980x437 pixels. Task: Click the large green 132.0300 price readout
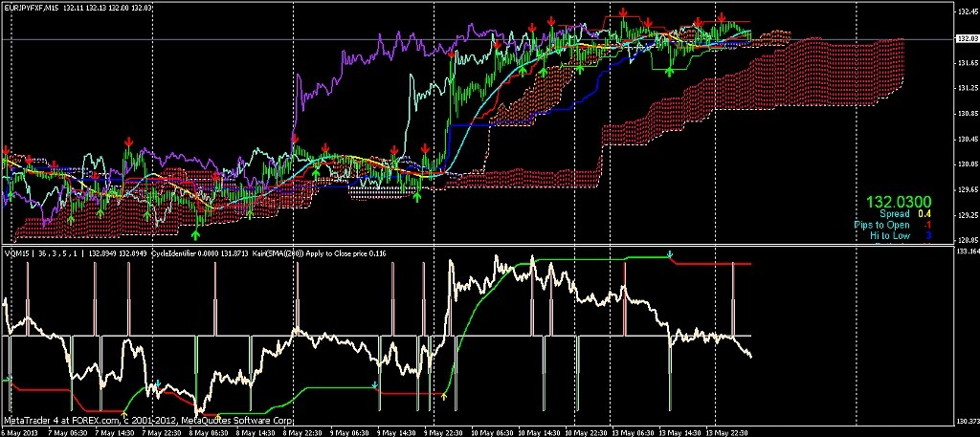(x=898, y=203)
